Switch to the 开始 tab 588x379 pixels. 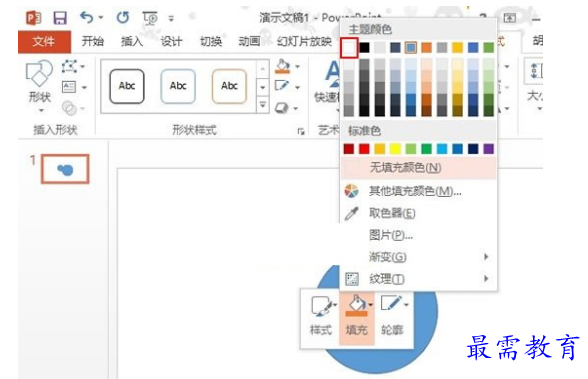click(93, 41)
